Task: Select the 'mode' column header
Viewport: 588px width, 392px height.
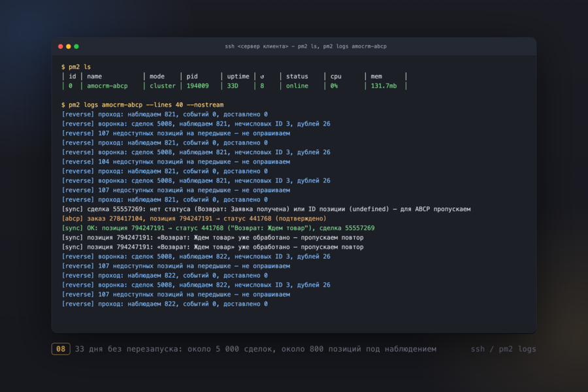Action: click(157, 76)
